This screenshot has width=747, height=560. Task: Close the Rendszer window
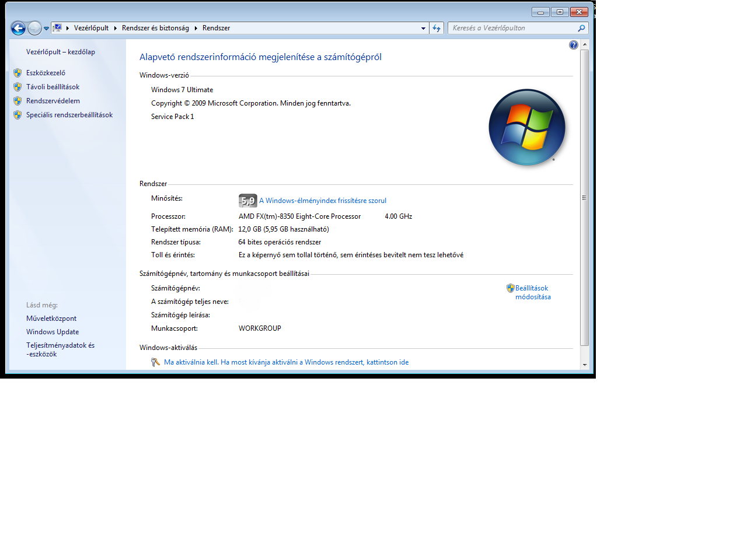coord(579,12)
